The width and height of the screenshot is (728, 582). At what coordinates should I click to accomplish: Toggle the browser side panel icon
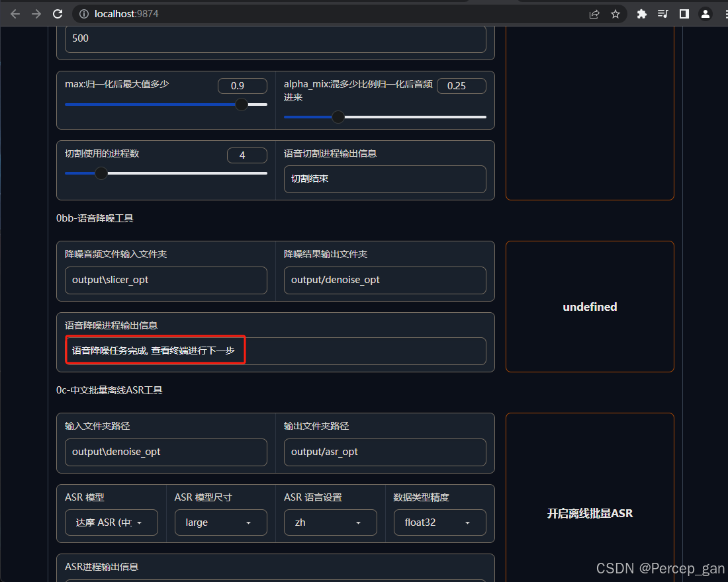pyautogui.click(x=684, y=14)
